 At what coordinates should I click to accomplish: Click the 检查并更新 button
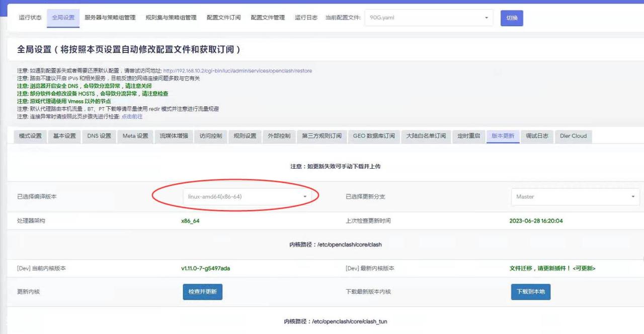tap(202, 292)
